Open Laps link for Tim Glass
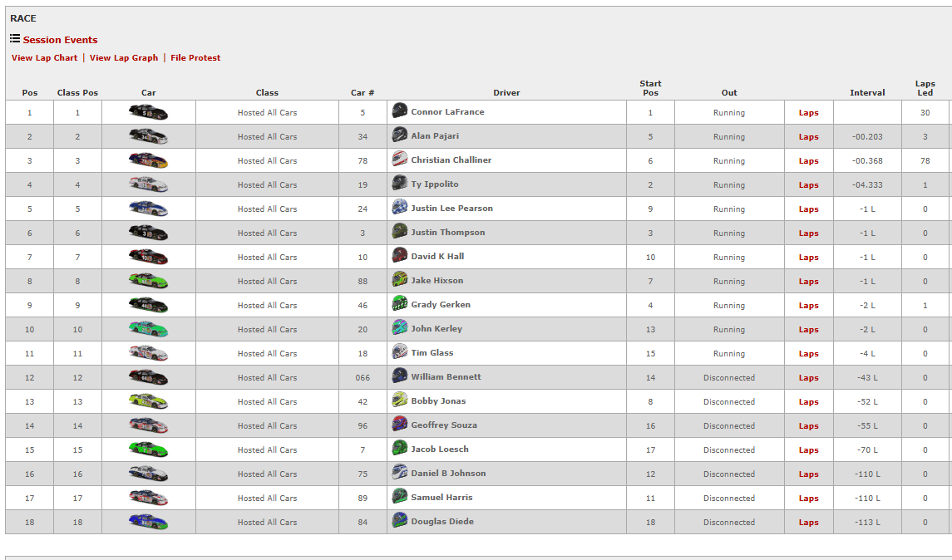Viewport: 952px width, 560px height. coord(808,354)
